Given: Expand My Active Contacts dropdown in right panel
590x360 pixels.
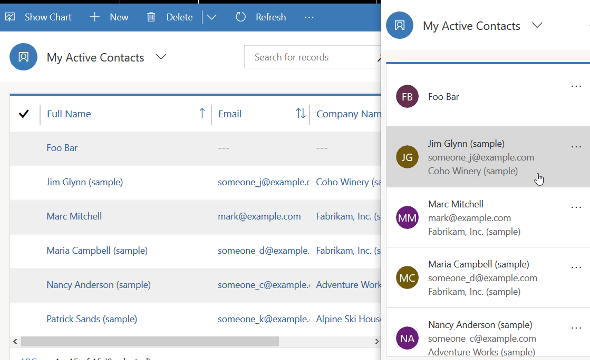Looking at the screenshot, I should [x=537, y=26].
